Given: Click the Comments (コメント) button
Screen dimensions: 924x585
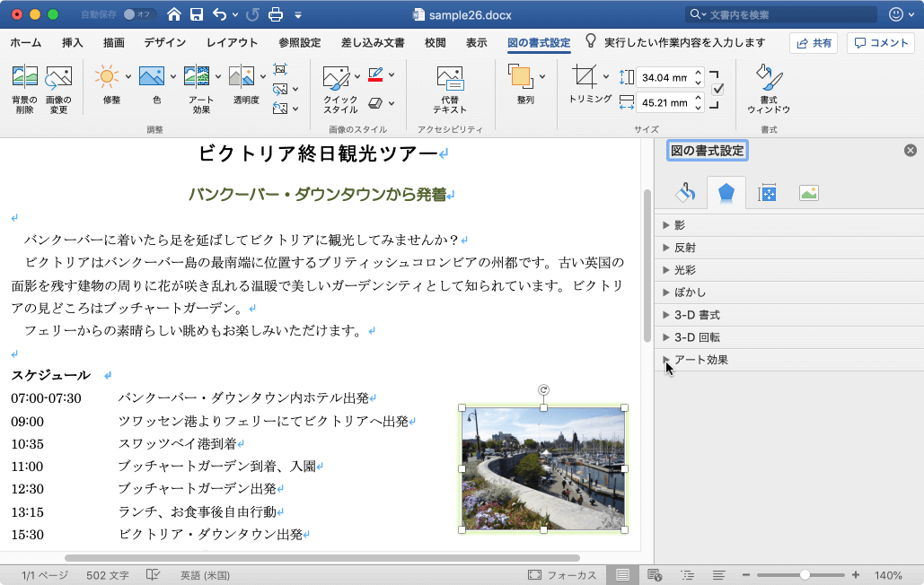Looking at the screenshot, I should 882,43.
